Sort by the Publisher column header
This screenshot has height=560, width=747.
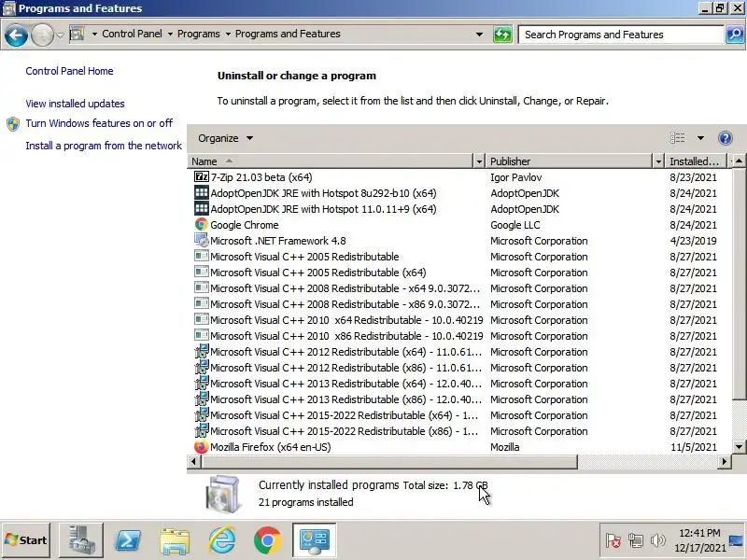[x=570, y=161]
